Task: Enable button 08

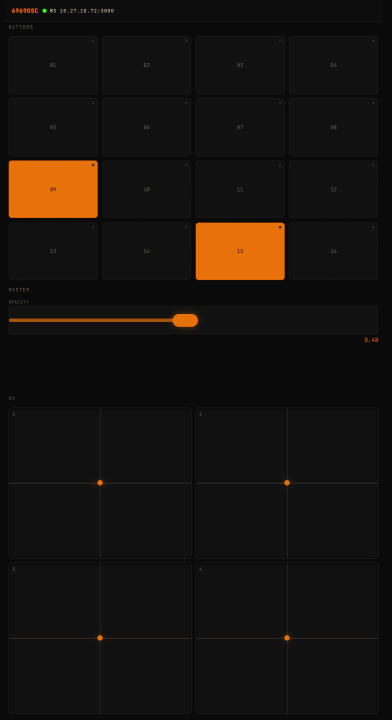Action: (333, 127)
